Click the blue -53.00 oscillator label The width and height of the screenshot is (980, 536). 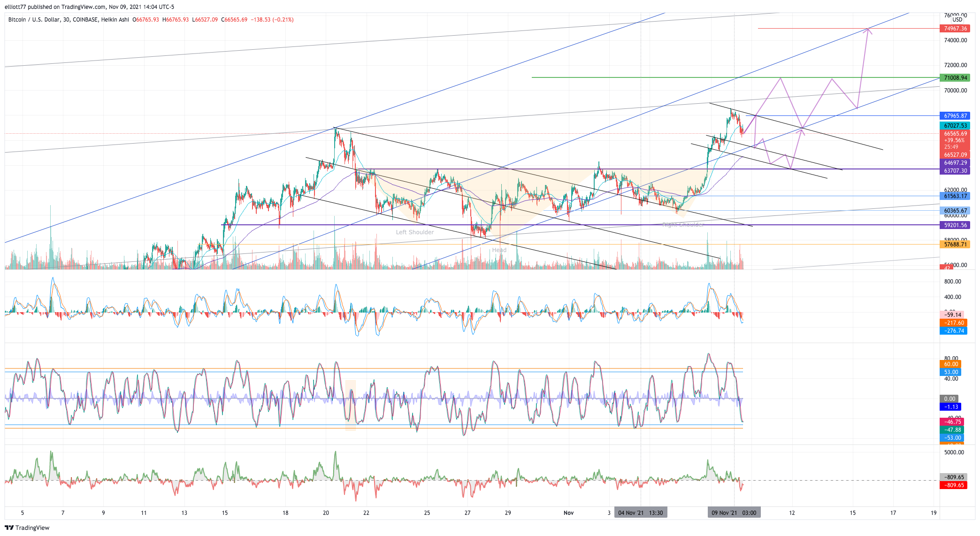tap(952, 438)
